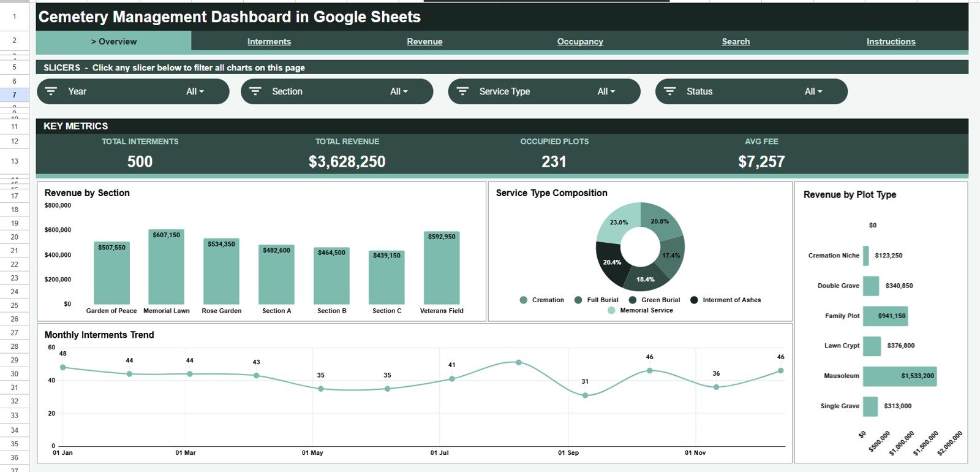Click the first trend point labeled 48
Screen dimensions: 980x472
click(x=63, y=367)
